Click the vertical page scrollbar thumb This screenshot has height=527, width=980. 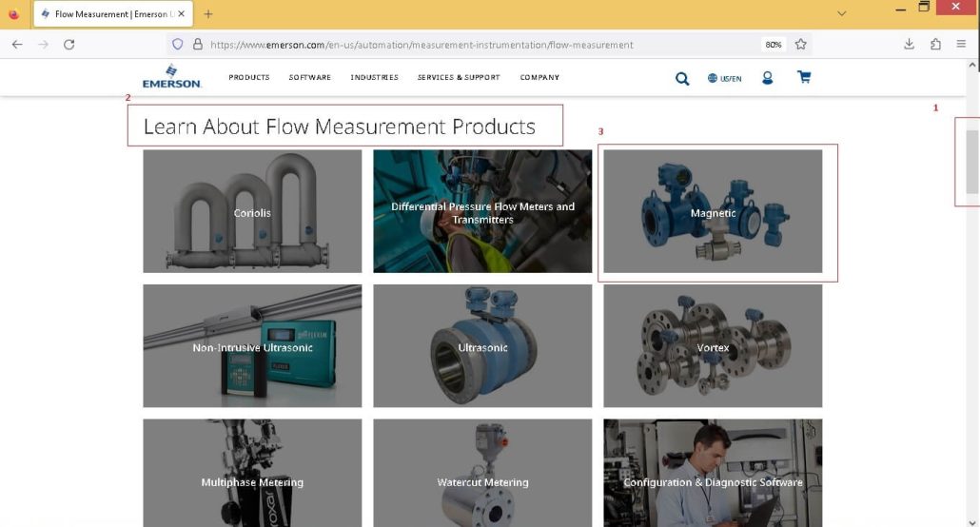click(x=971, y=162)
